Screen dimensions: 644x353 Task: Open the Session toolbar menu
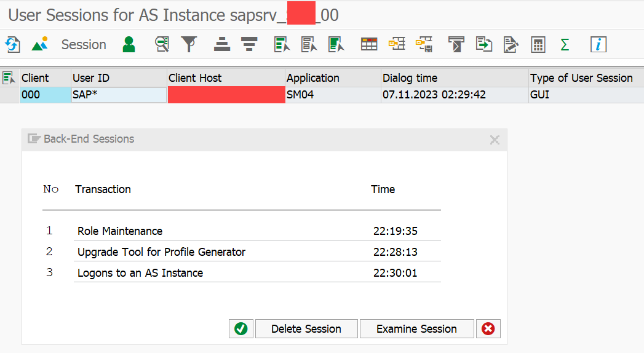[84, 44]
